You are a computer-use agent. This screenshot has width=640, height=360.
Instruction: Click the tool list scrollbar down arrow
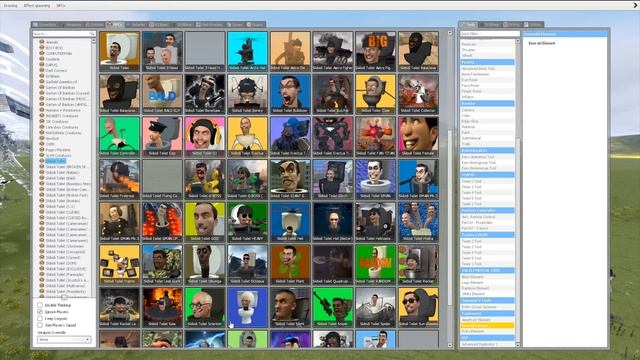tap(518, 345)
